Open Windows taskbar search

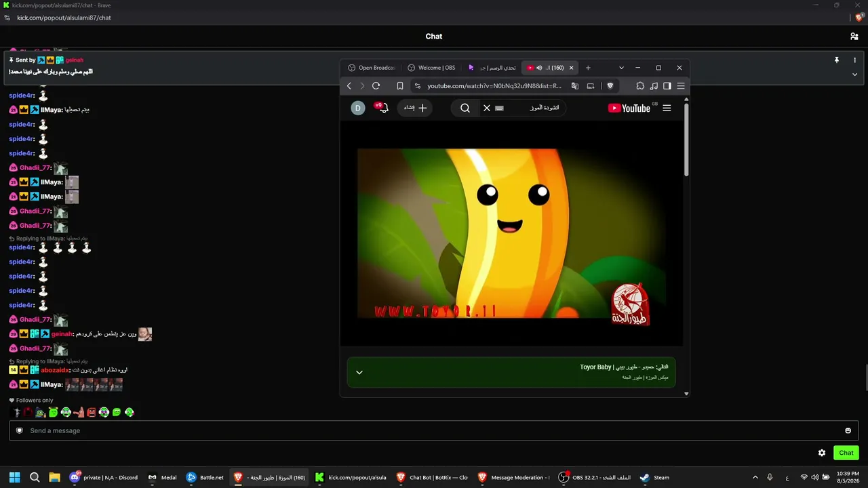[35, 477]
